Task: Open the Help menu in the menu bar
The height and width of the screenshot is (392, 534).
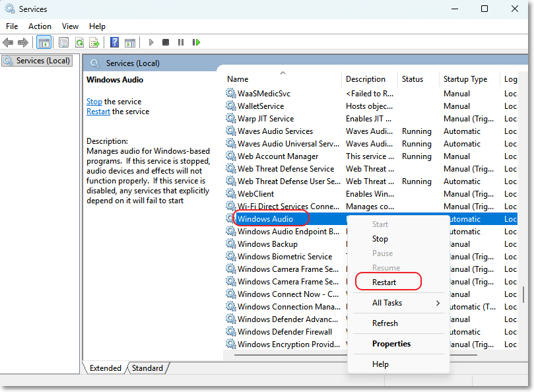Action: (x=98, y=26)
